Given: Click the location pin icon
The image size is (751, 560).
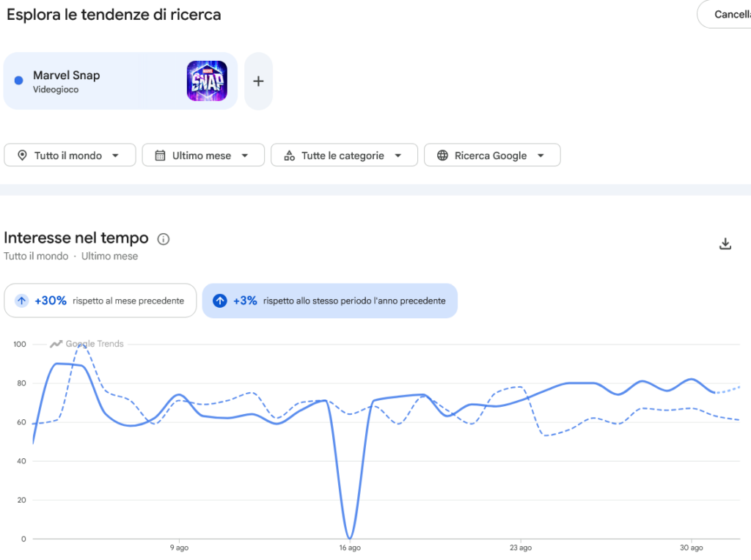Looking at the screenshot, I should coord(22,155).
